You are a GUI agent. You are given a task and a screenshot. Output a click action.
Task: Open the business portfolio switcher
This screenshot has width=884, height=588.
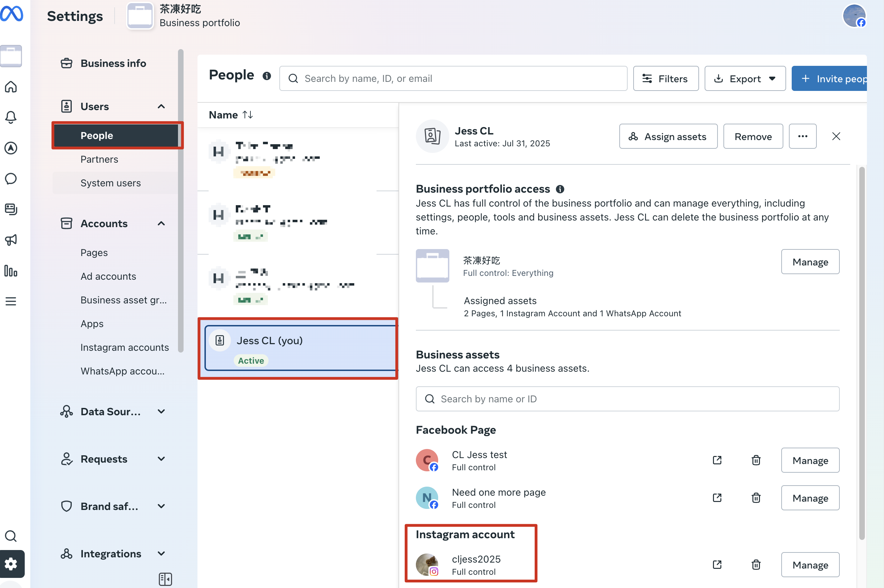pyautogui.click(x=184, y=16)
